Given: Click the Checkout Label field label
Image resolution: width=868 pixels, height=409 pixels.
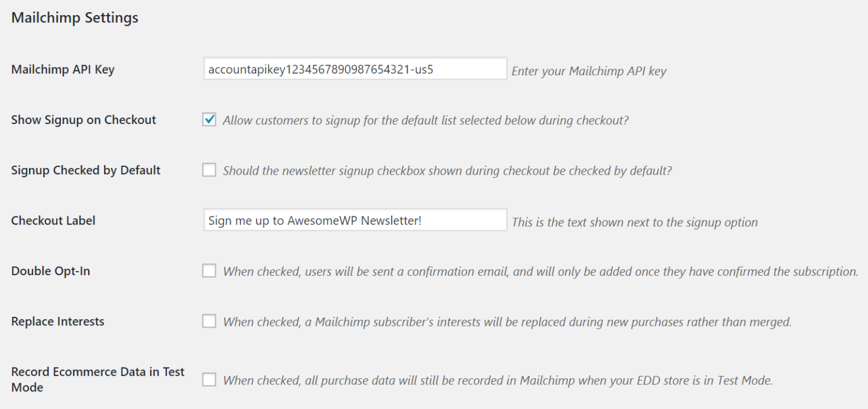Looking at the screenshot, I should click(53, 220).
